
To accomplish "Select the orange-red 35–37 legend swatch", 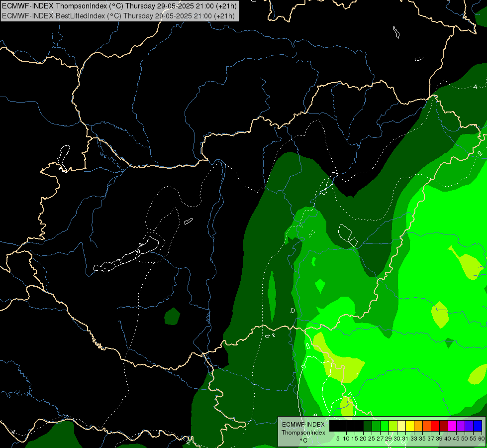I will point(427,426).
